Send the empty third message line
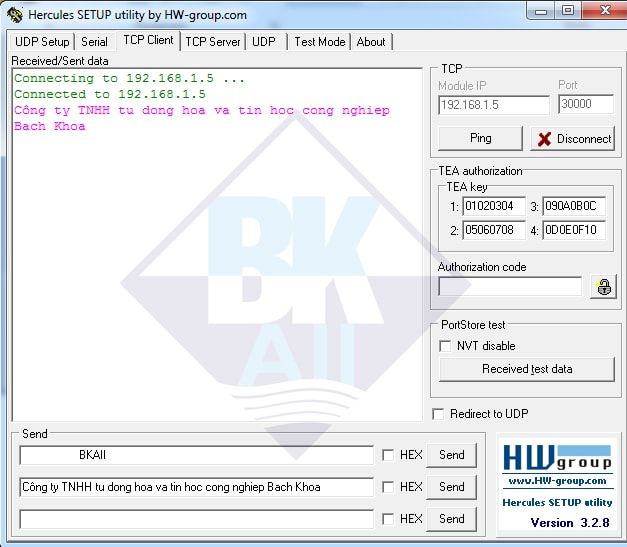The width and height of the screenshot is (627, 547). pyautogui.click(x=451, y=519)
